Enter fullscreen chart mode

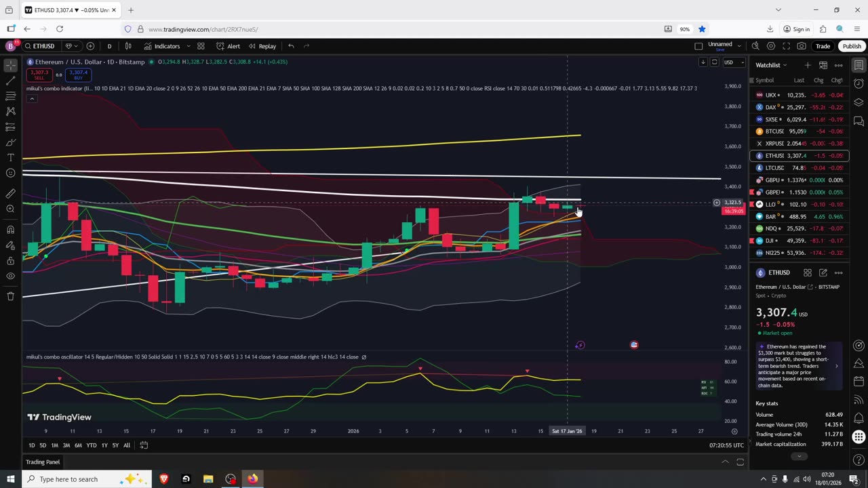[x=787, y=46]
